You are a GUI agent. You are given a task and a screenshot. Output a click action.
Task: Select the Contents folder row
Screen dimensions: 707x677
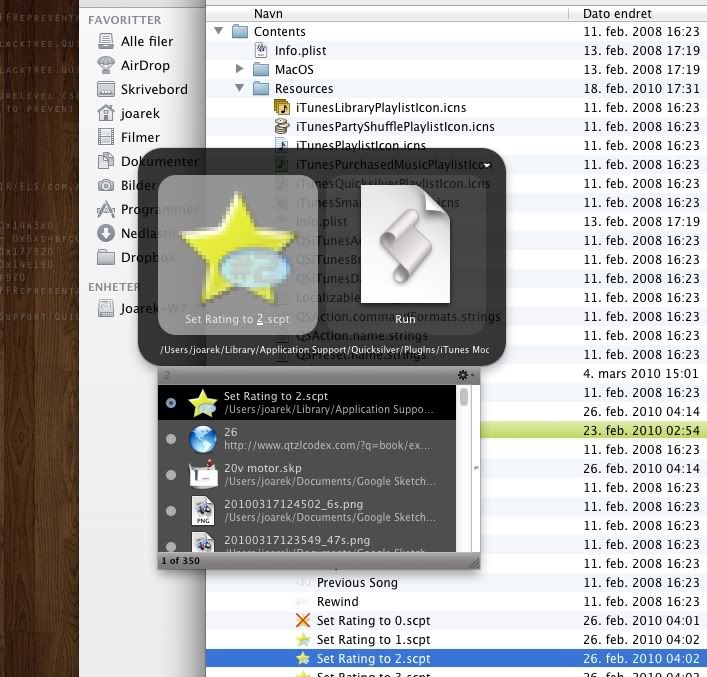(x=456, y=32)
